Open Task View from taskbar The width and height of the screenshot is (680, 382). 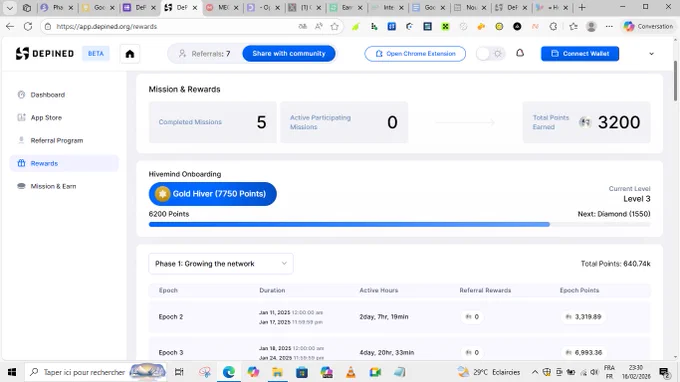pos(179,372)
